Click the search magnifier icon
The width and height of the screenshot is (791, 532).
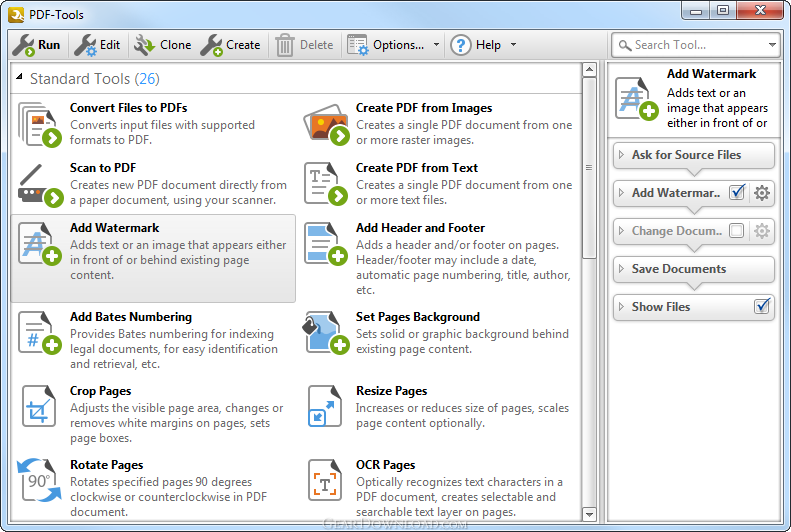pos(625,45)
